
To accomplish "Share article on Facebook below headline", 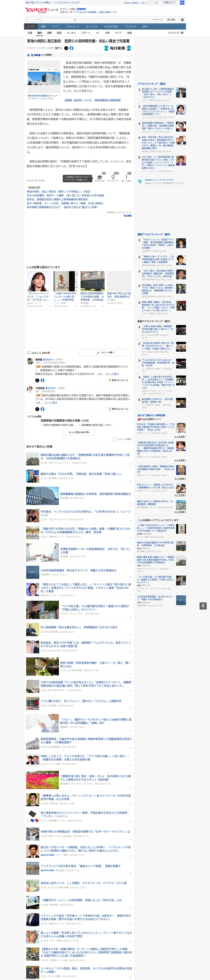I will (x=71, y=48).
